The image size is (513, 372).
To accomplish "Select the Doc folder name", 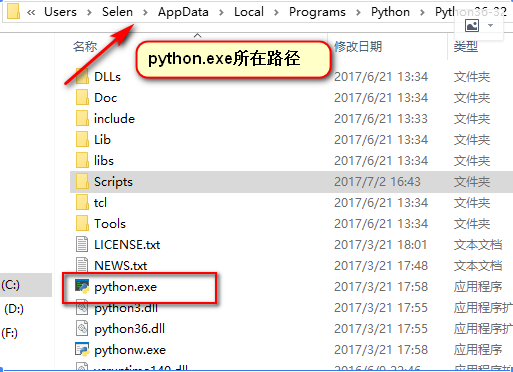I will pos(105,98).
